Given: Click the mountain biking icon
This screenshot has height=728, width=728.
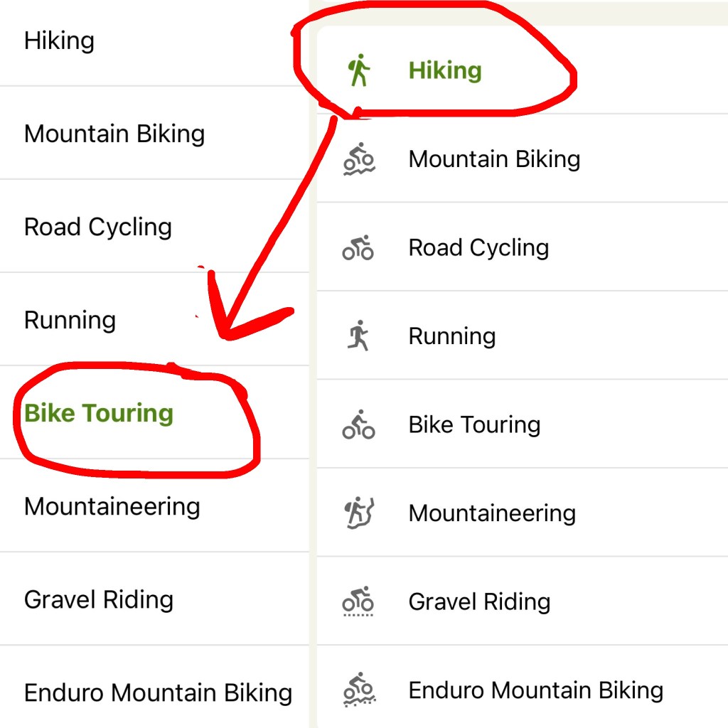Looking at the screenshot, I should 359,159.
